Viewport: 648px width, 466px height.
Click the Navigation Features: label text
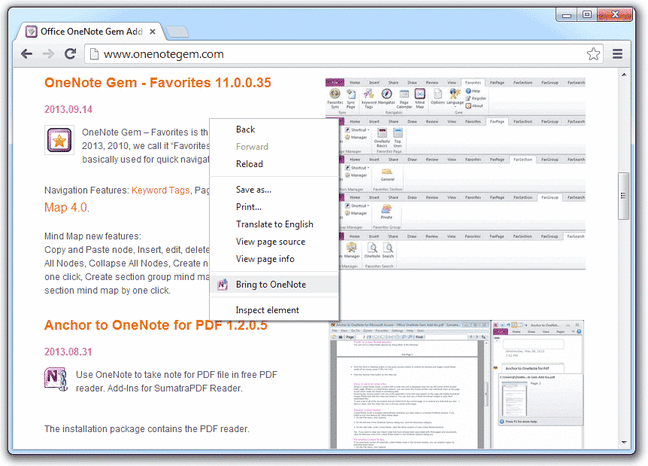click(87, 190)
